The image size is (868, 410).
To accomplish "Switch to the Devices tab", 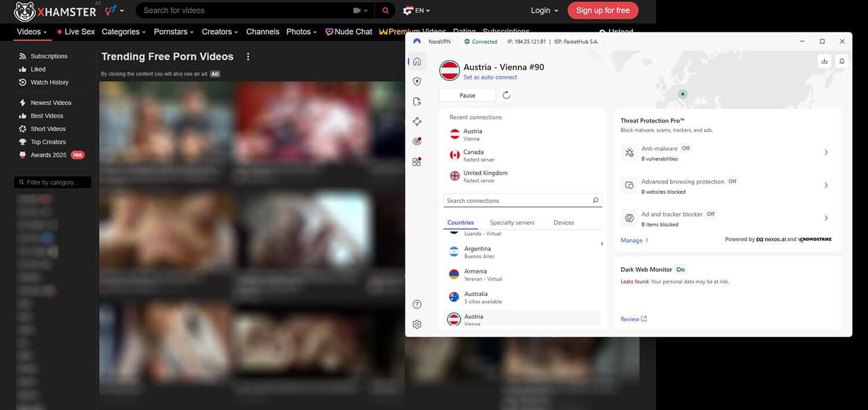I will click(x=564, y=223).
